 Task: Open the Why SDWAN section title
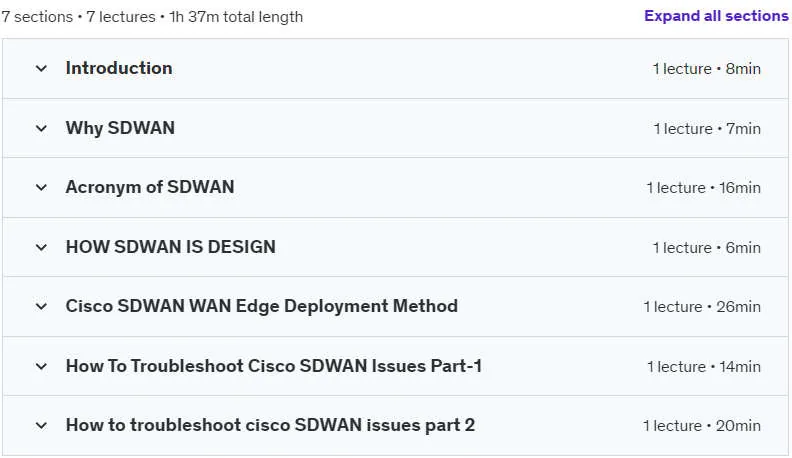(x=120, y=128)
